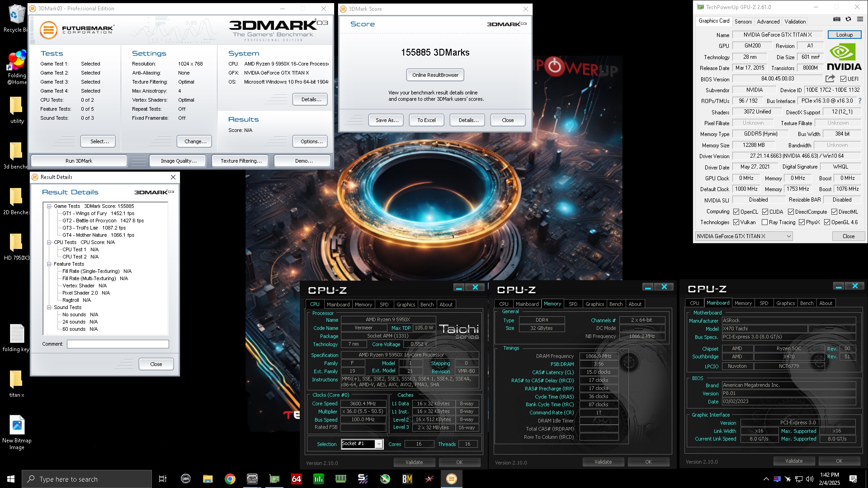Open the utility folder on the desktop
Image resolution: width=868 pixels, height=488 pixels.
pyautogui.click(x=17, y=110)
